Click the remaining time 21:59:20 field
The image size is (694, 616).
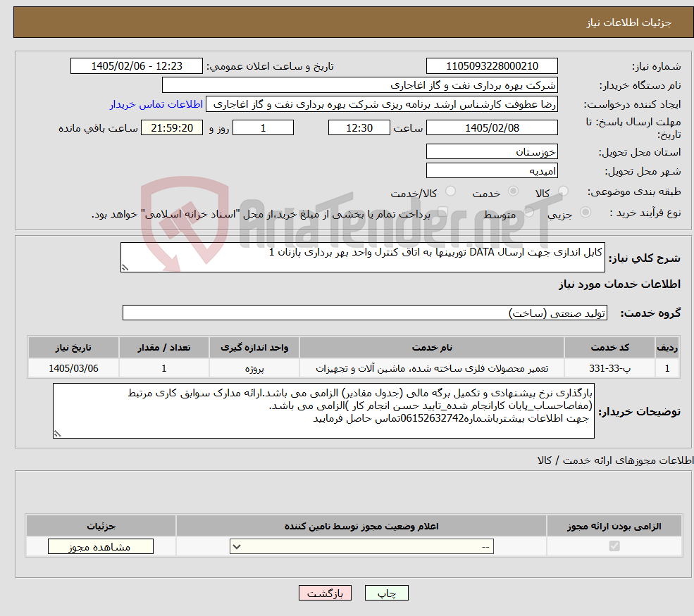(172, 128)
